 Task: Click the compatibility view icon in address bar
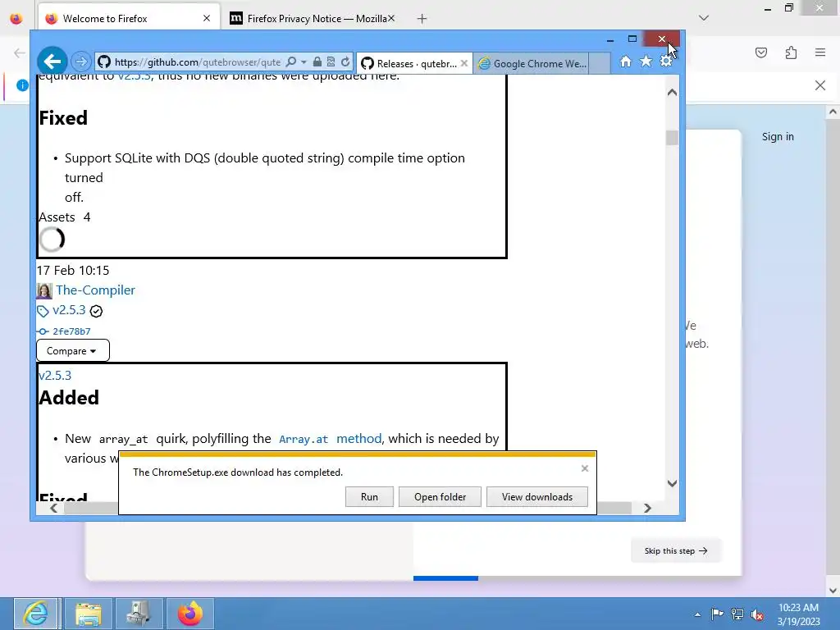click(x=331, y=62)
